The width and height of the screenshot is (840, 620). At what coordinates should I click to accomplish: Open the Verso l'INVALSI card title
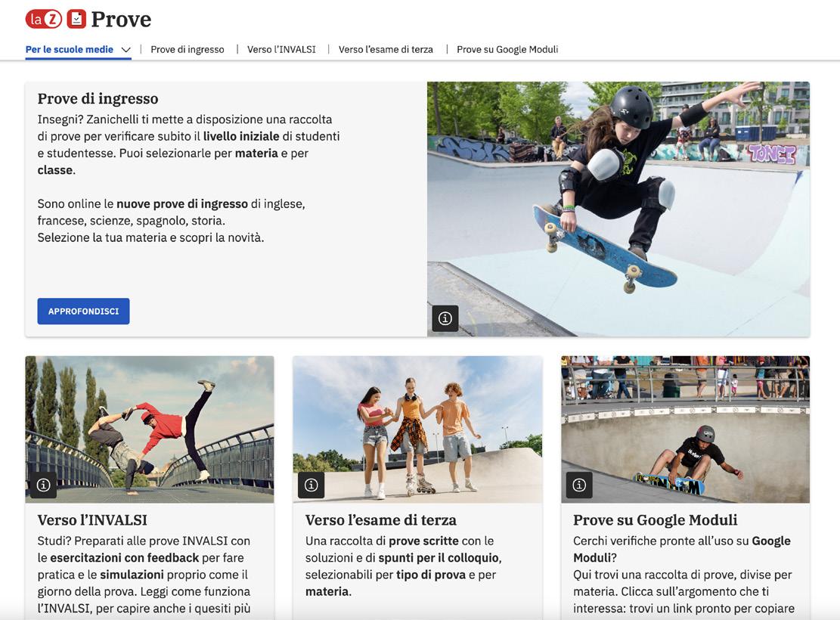click(x=92, y=519)
